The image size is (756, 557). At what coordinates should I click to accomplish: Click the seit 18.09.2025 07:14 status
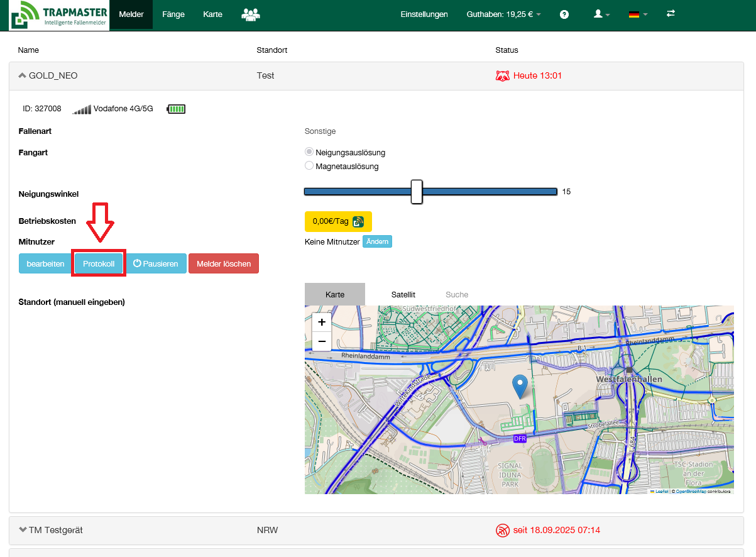(557, 530)
